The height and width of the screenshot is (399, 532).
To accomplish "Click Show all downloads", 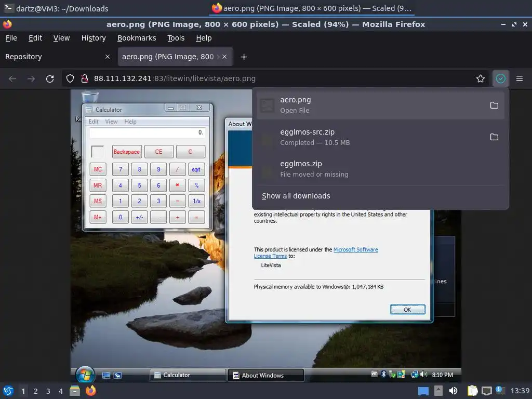I will 296,196.
